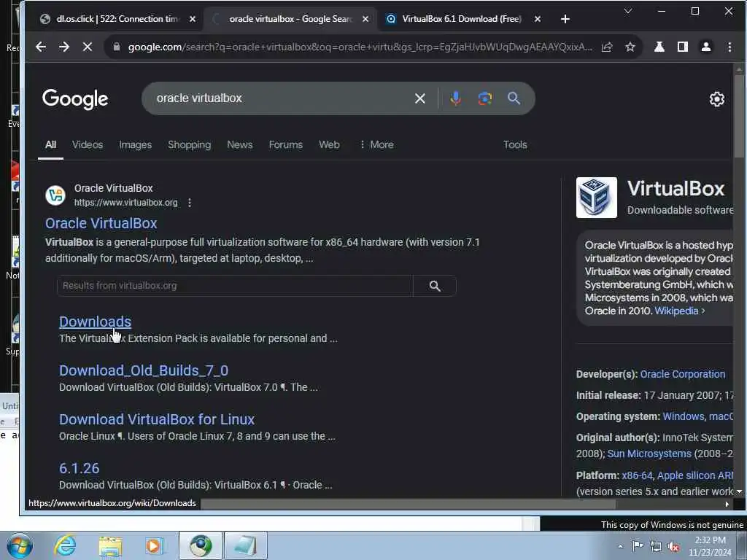The height and width of the screenshot is (560, 747).
Task: Open the x86-64 platform link
Action: point(637,475)
